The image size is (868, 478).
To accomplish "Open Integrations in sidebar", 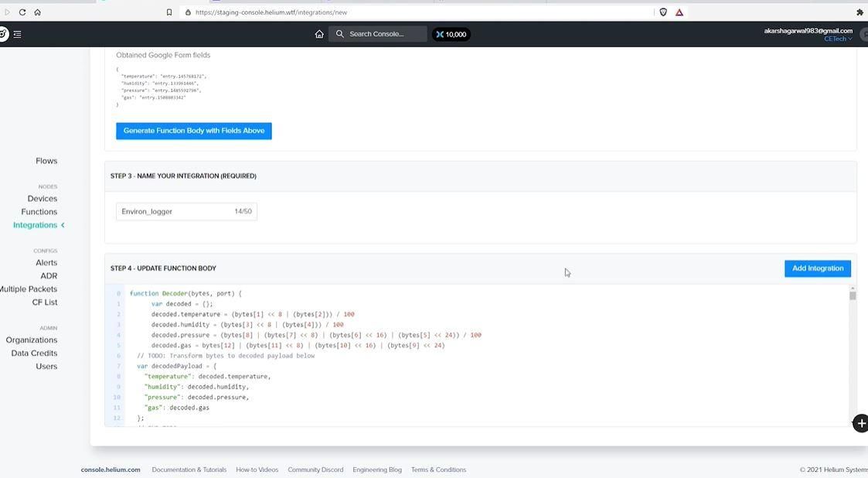I will (35, 225).
